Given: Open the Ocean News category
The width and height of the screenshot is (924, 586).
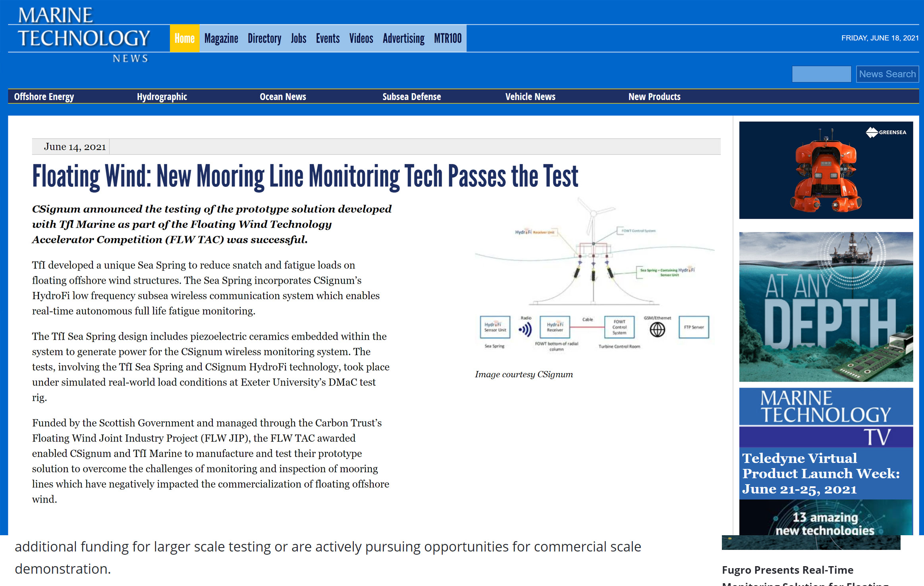Looking at the screenshot, I should click(x=283, y=97).
